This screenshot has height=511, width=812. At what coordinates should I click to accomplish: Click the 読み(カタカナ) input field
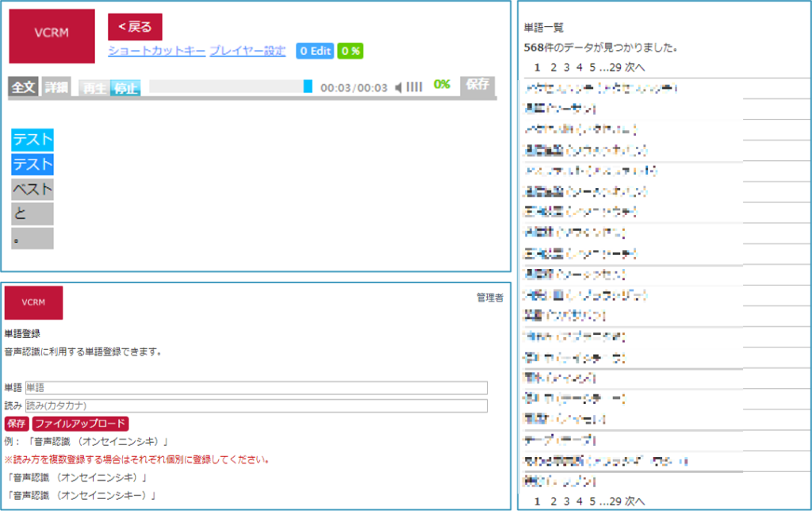pyautogui.click(x=255, y=405)
